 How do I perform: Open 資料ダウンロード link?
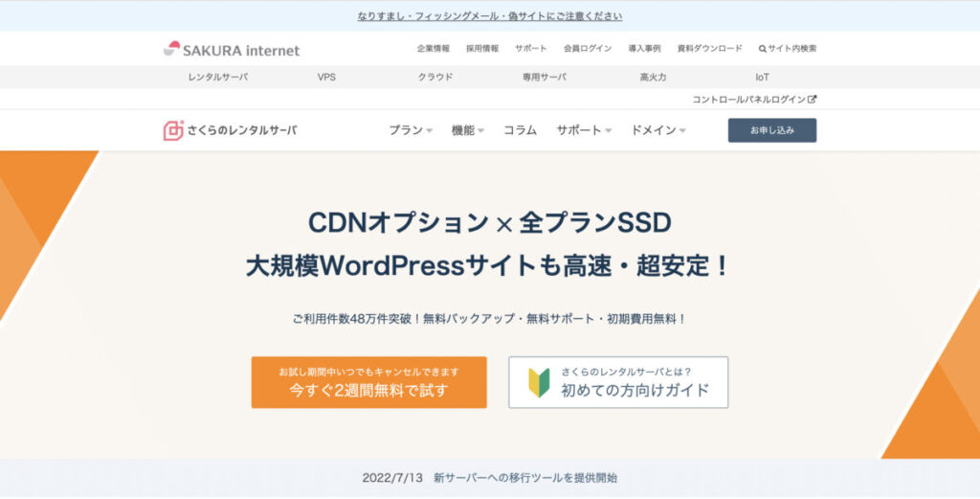point(709,48)
